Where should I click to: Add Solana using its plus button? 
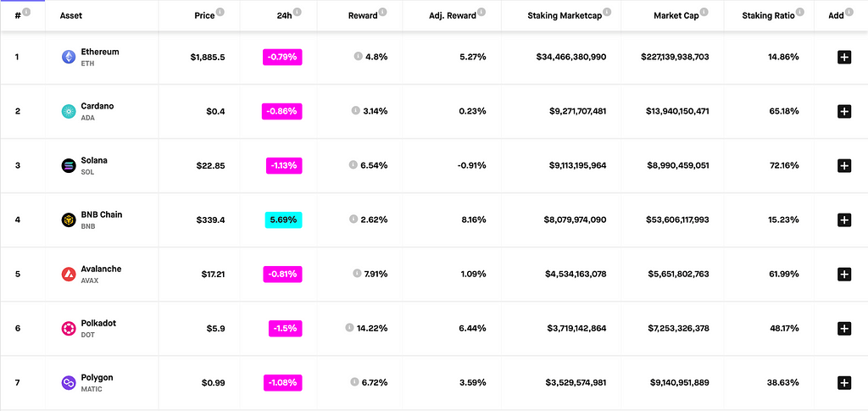843,165
